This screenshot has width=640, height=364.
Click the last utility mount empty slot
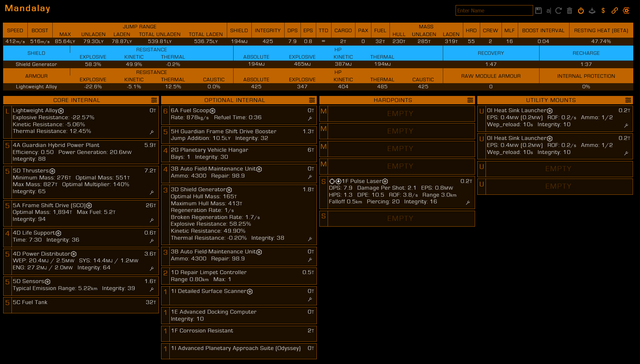click(555, 186)
